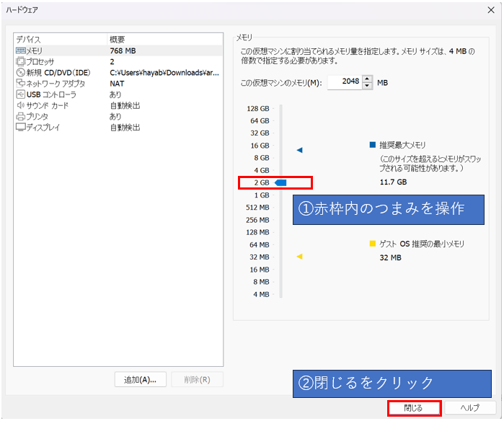Viewport: 504px width, 421px height.
Task: Click the 512 MB slider label
Action: pos(257,208)
